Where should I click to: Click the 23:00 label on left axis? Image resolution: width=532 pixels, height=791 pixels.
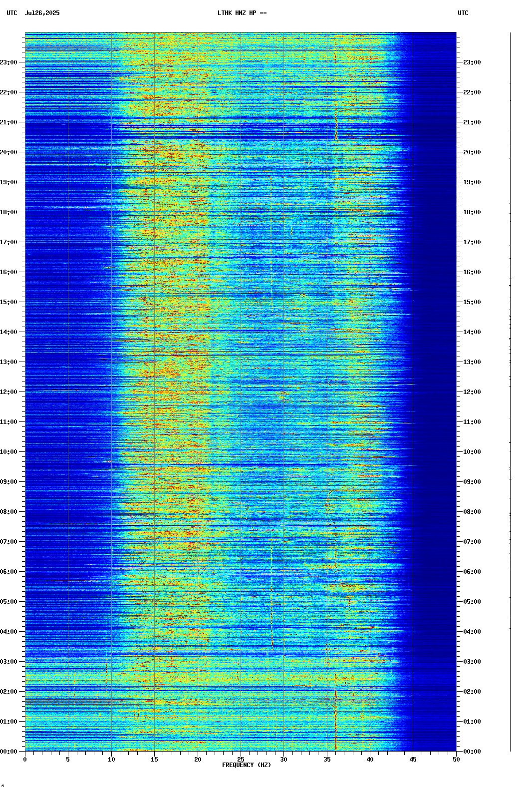(x=8, y=62)
